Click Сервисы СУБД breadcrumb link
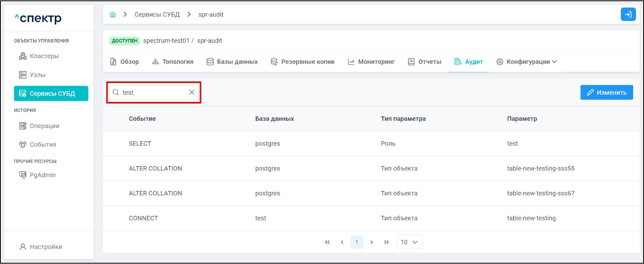Screen dimensions: 644x264 coord(157,14)
